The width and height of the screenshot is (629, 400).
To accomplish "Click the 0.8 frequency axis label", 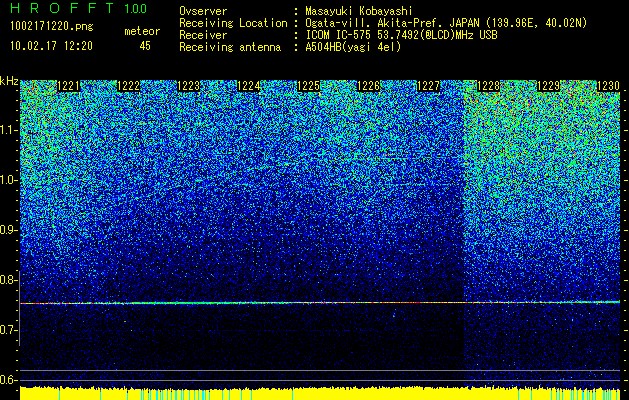I will pyautogui.click(x=8, y=280).
